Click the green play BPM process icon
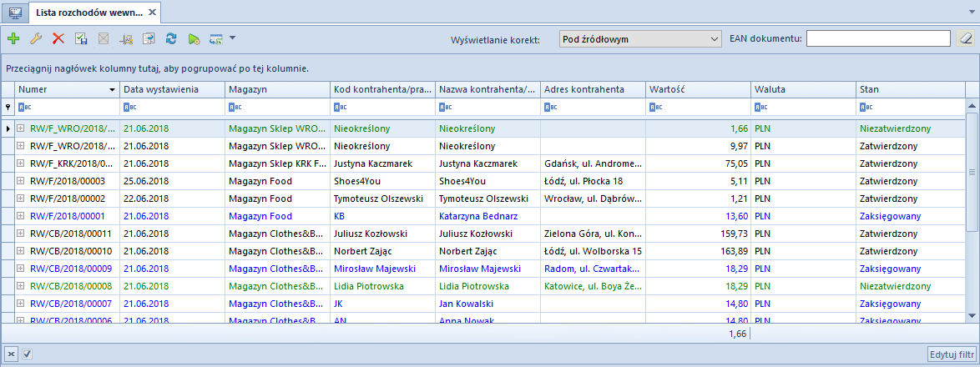The width and height of the screenshot is (980, 367). [x=193, y=38]
